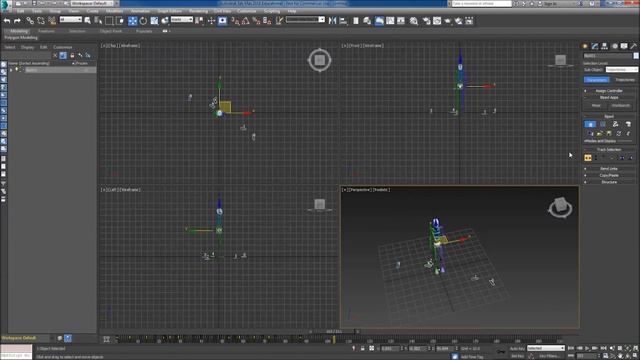
Task: Expand the Bend Links rollout
Action: click(609, 169)
